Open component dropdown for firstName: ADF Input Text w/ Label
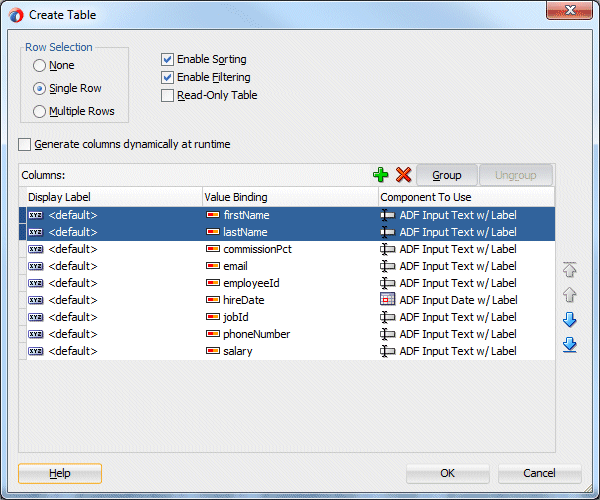 (x=466, y=215)
